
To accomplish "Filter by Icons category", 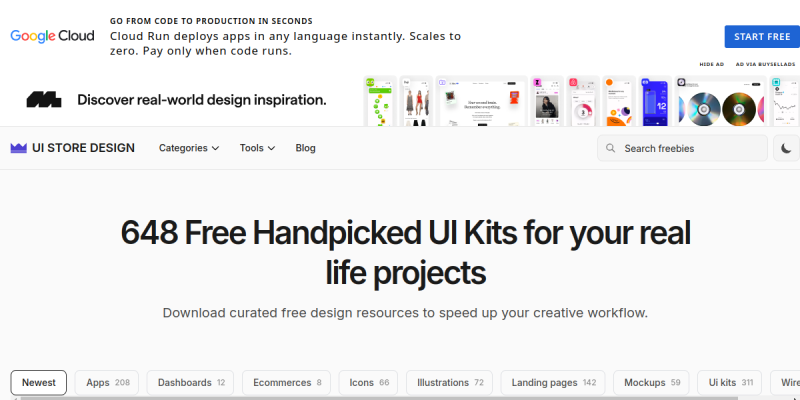I will point(369,383).
